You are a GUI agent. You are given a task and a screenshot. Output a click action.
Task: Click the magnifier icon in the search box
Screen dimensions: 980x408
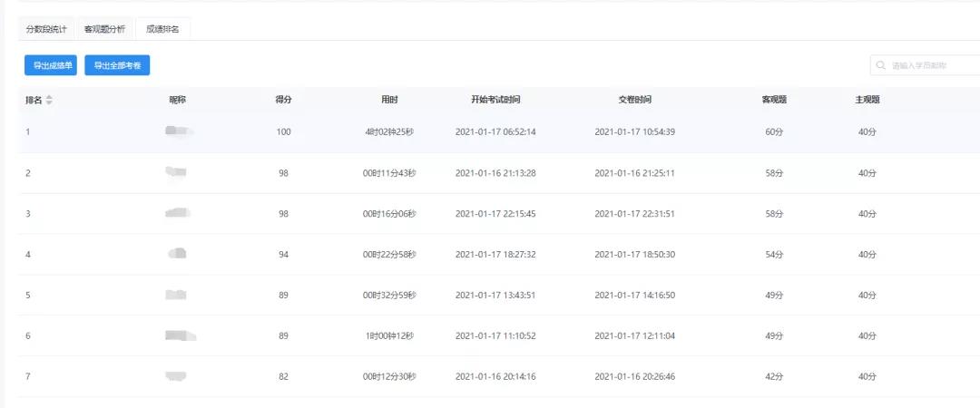pyautogui.click(x=880, y=65)
